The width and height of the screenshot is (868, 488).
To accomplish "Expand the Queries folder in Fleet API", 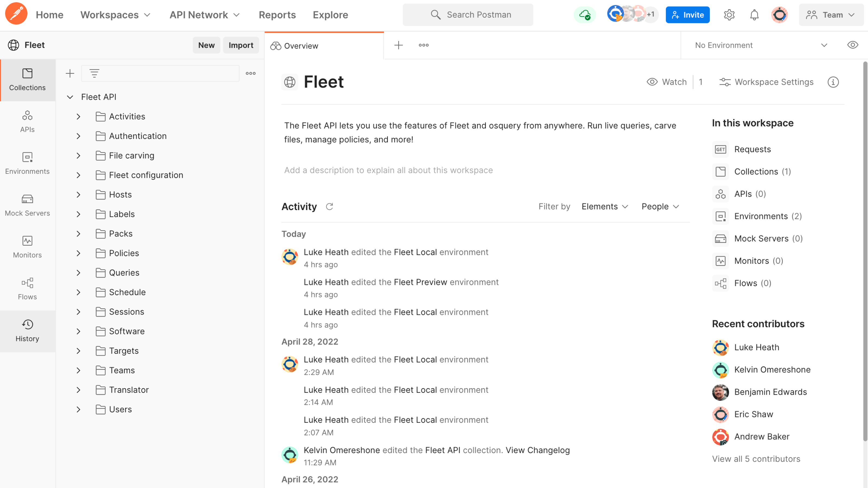I will coord(78,272).
